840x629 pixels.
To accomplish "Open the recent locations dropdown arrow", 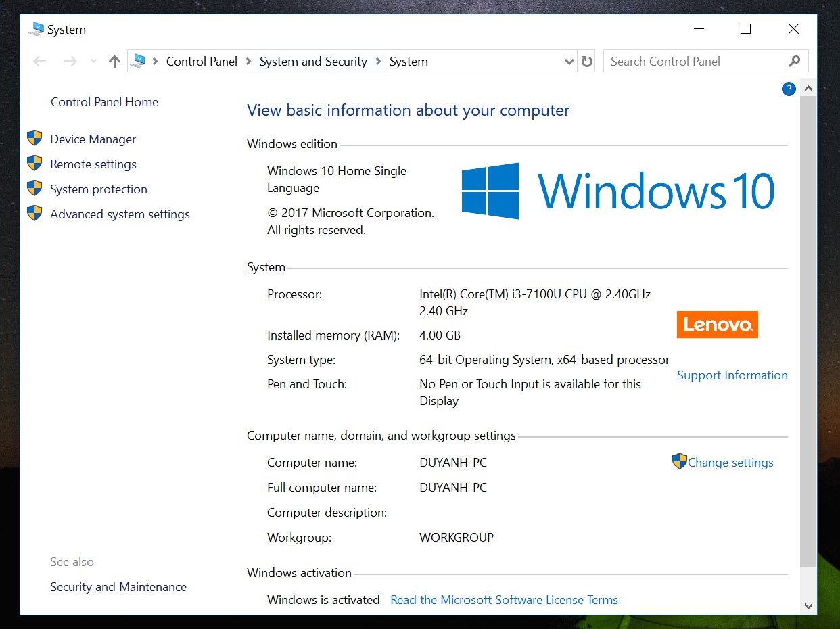I will coord(93,62).
